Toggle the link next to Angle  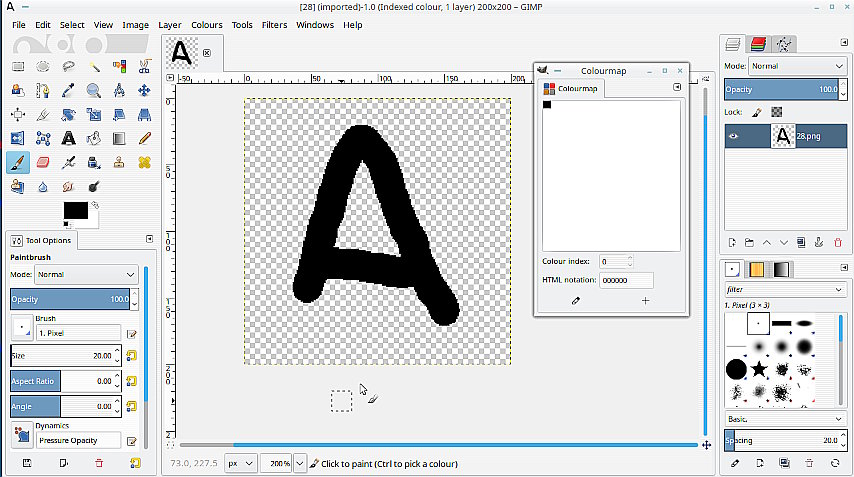(x=131, y=406)
